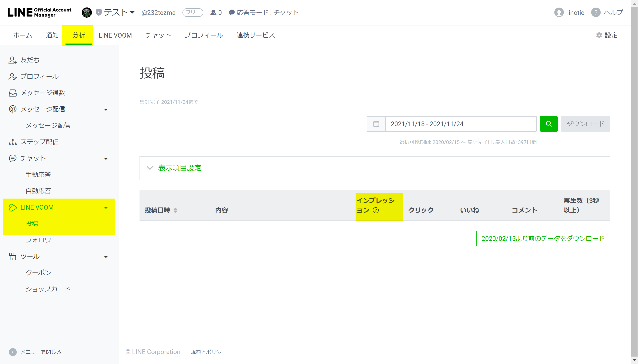This screenshot has width=638, height=364.
Task: Run the search with the green magnifier button
Action: [x=549, y=124]
